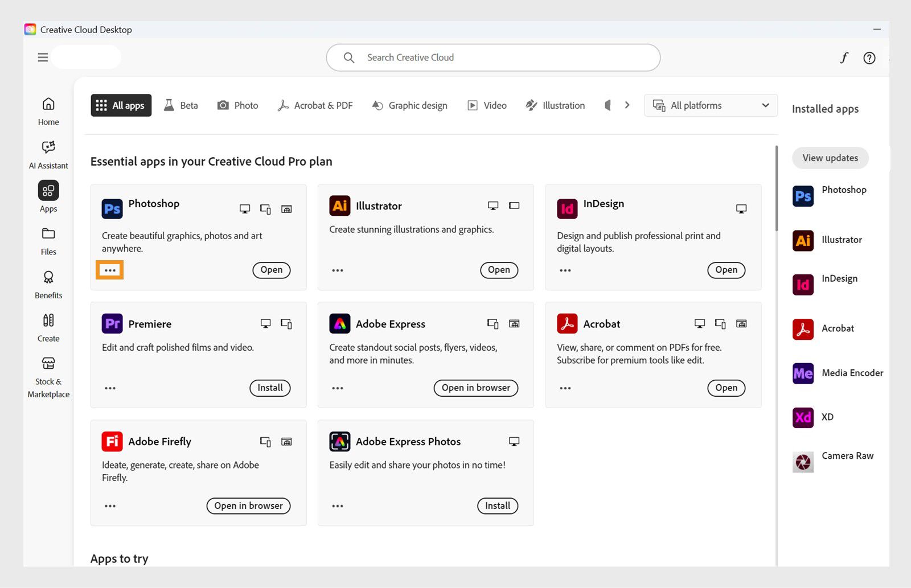Screen dimensions: 911x588
Task: Open the hamburger navigation menu
Action: point(43,57)
